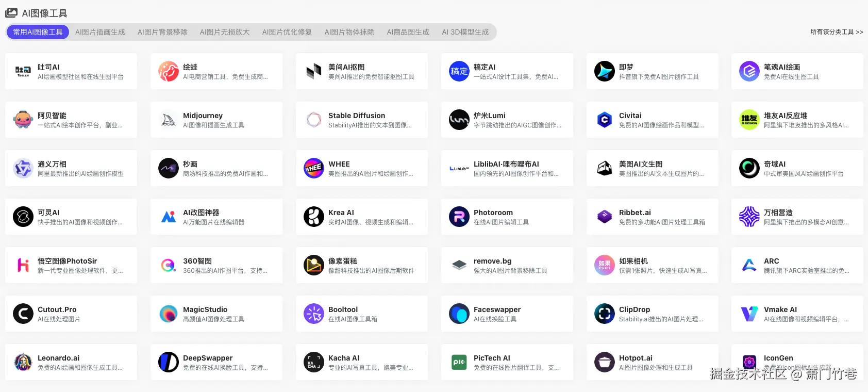Click the Cutout.Pro black C icon
Screen dimensions: 868x392
(x=23, y=314)
